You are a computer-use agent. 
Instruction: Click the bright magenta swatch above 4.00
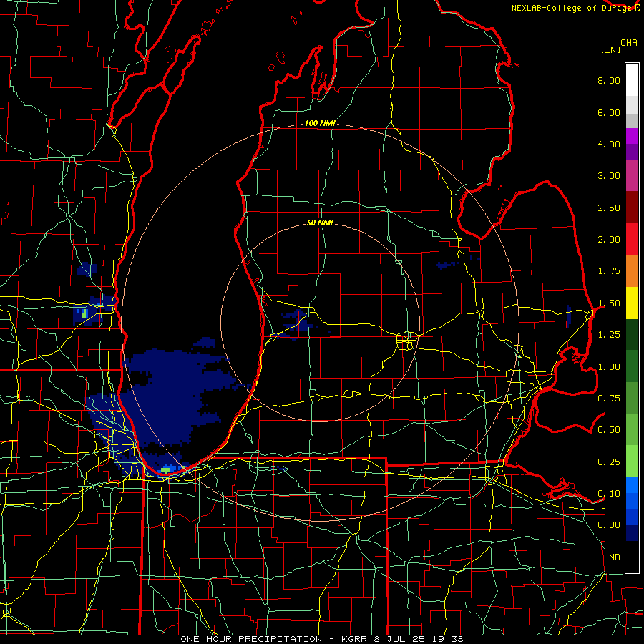pos(632,136)
